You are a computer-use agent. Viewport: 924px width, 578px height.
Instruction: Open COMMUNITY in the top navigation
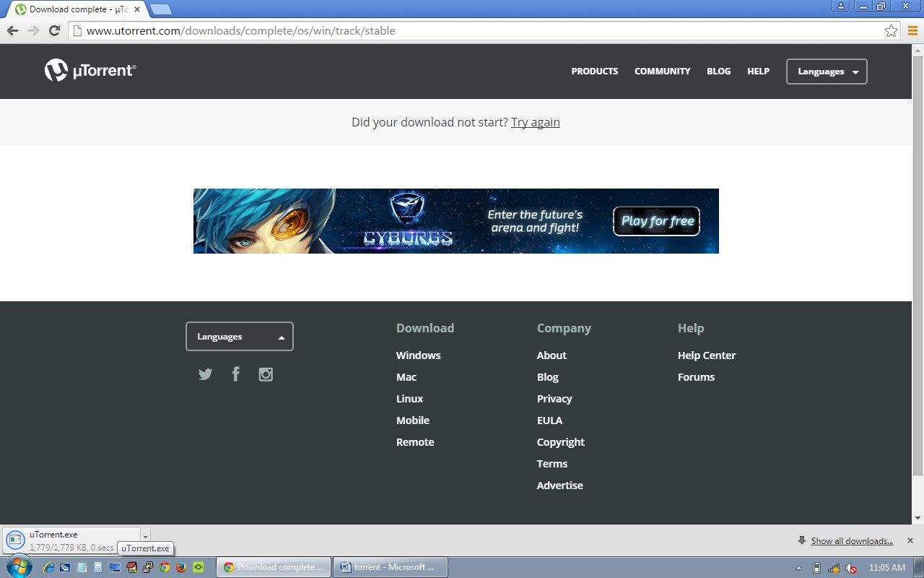point(663,72)
